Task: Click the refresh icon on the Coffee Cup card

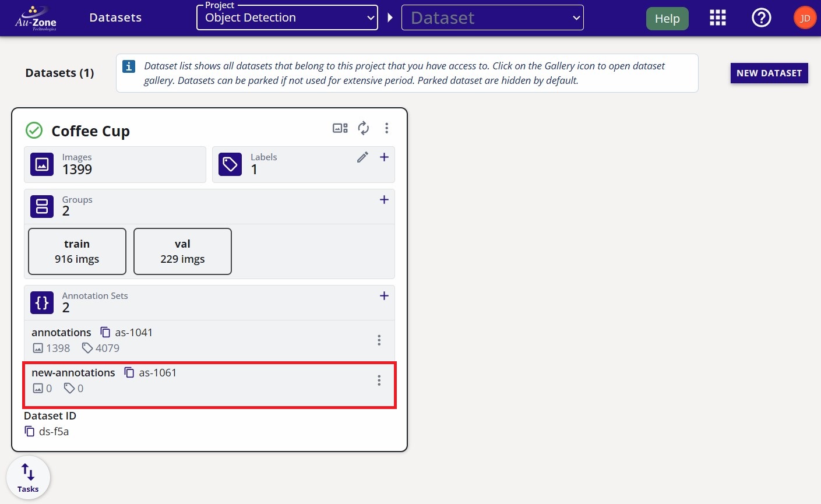Action: [364, 128]
